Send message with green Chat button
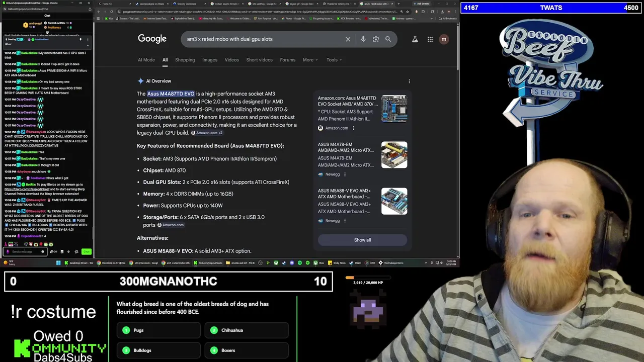 point(87,251)
